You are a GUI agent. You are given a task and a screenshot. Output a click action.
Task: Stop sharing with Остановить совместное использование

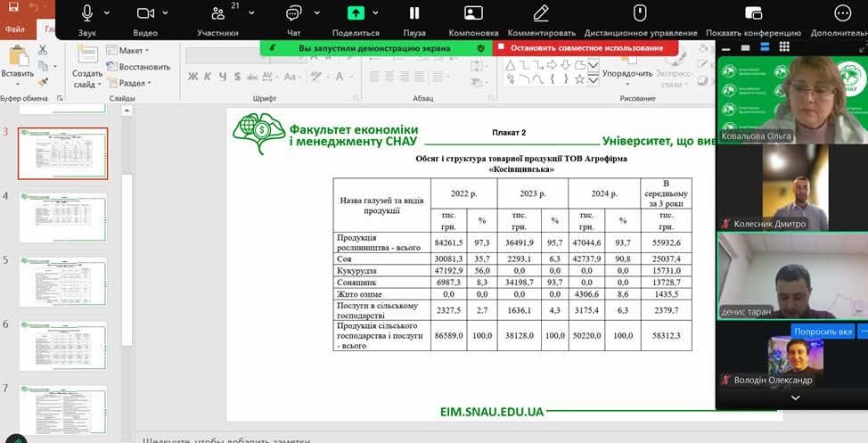(585, 47)
